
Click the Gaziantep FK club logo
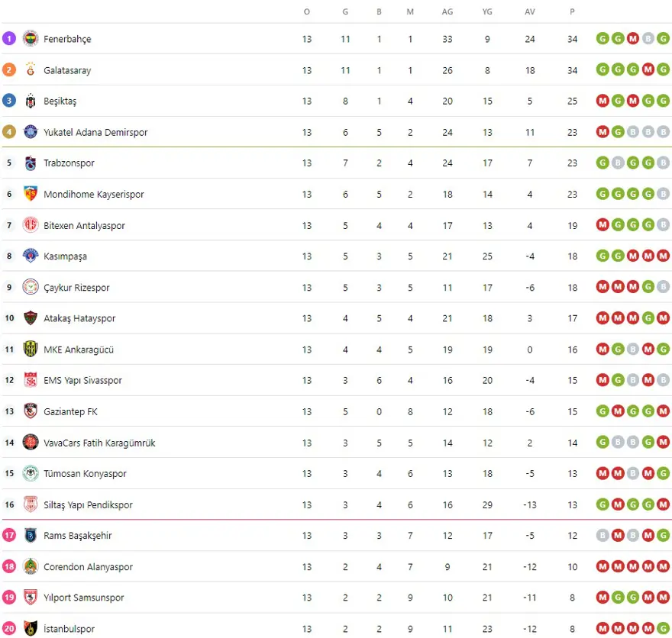click(31, 411)
